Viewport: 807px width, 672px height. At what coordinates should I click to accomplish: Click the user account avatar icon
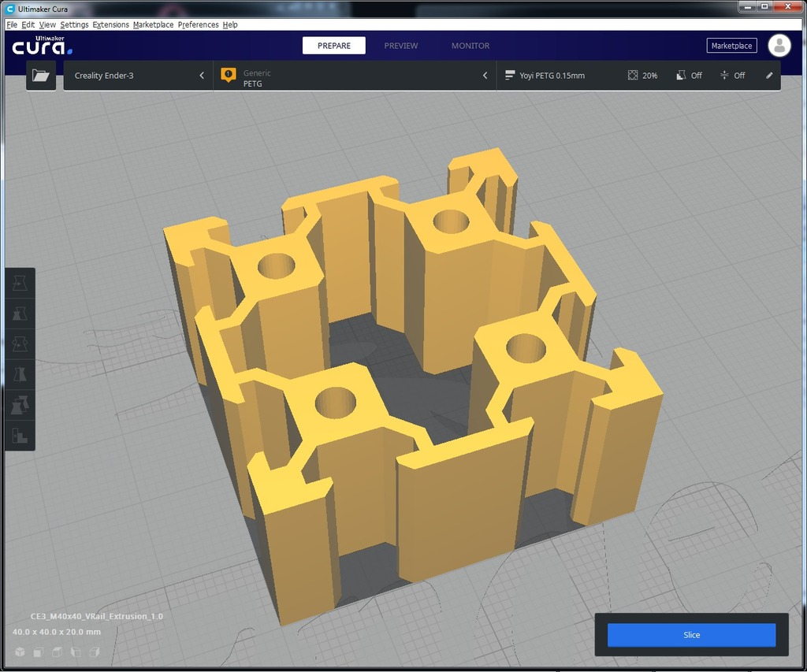tap(779, 45)
